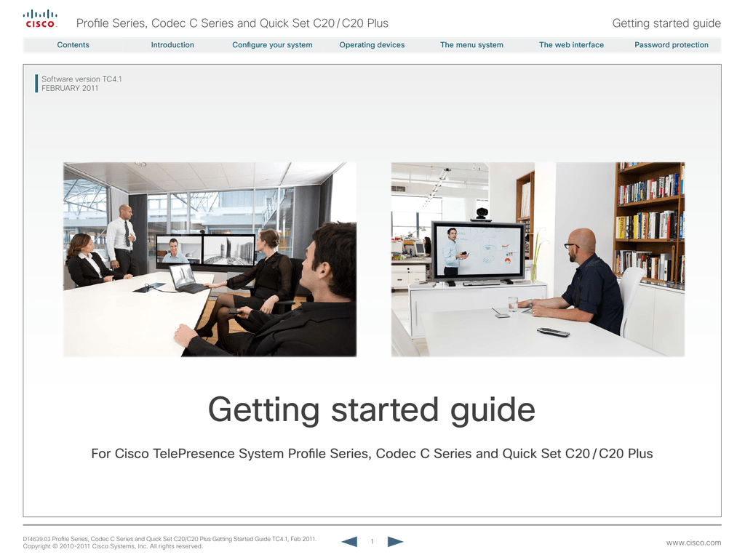The height and width of the screenshot is (560, 745).
Task: Visit the www.cisco.com link
Action: pyautogui.click(x=693, y=543)
